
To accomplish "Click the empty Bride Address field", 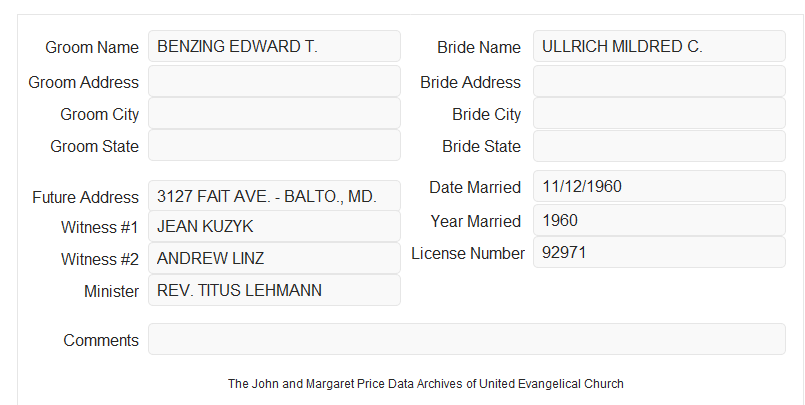I will pyautogui.click(x=659, y=81).
